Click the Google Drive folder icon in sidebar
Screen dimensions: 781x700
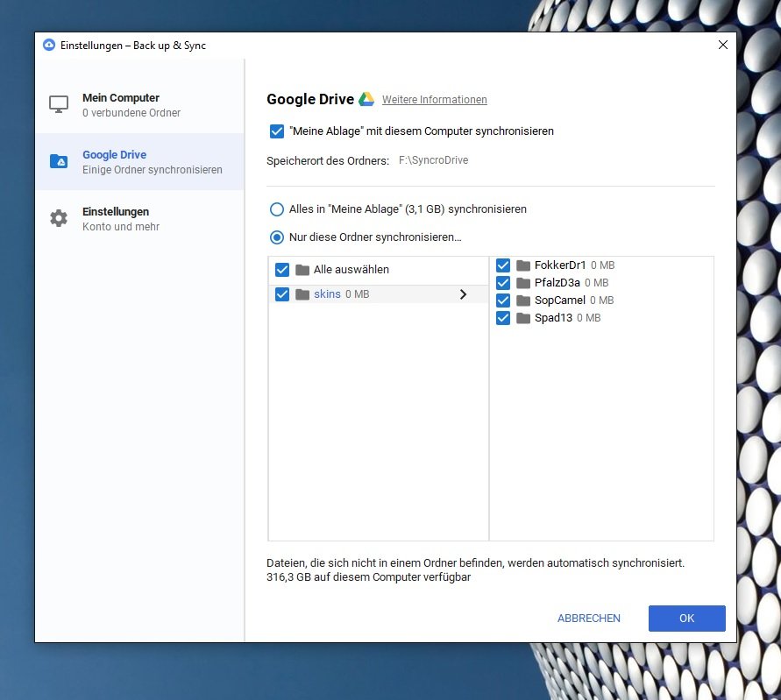[59, 161]
